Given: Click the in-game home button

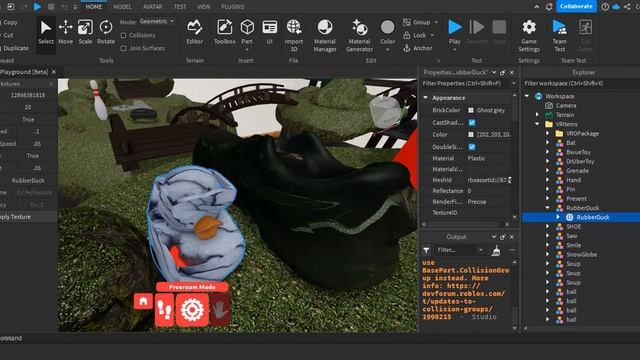Looking at the screenshot, I should click(143, 302).
